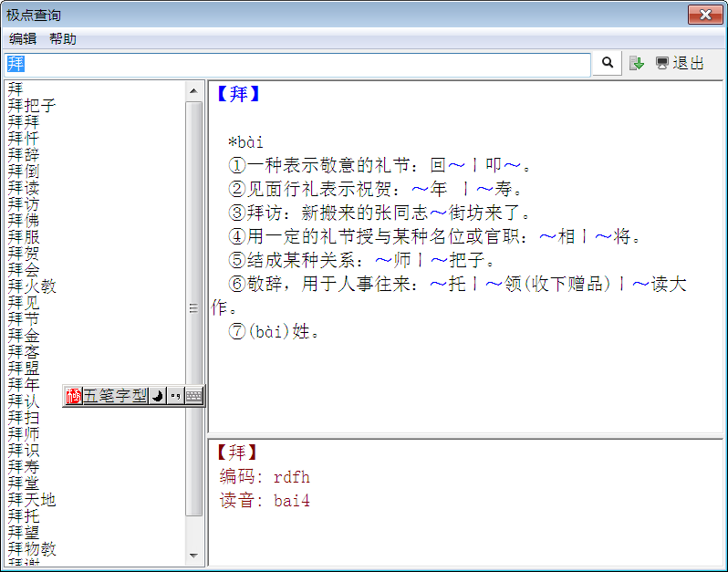The height and width of the screenshot is (572, 728).
Task: Click the word list scroll down arrow
Action: coord(194,556)
